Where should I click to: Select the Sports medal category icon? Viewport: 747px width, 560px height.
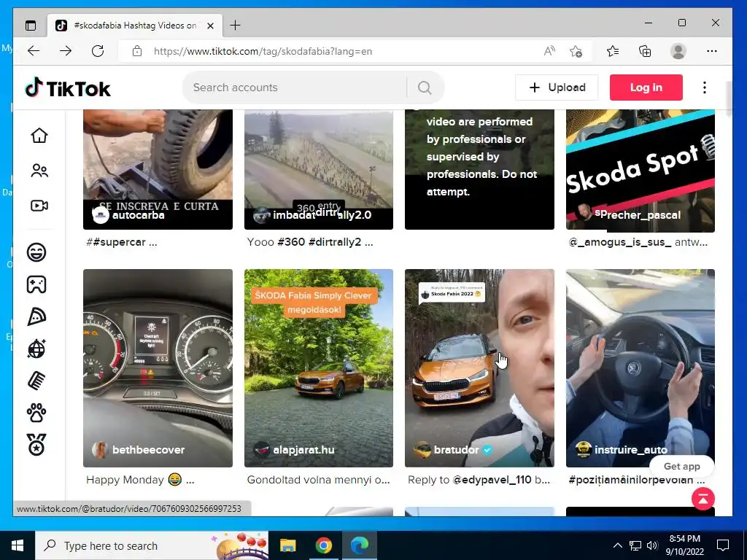click(36, 445)
